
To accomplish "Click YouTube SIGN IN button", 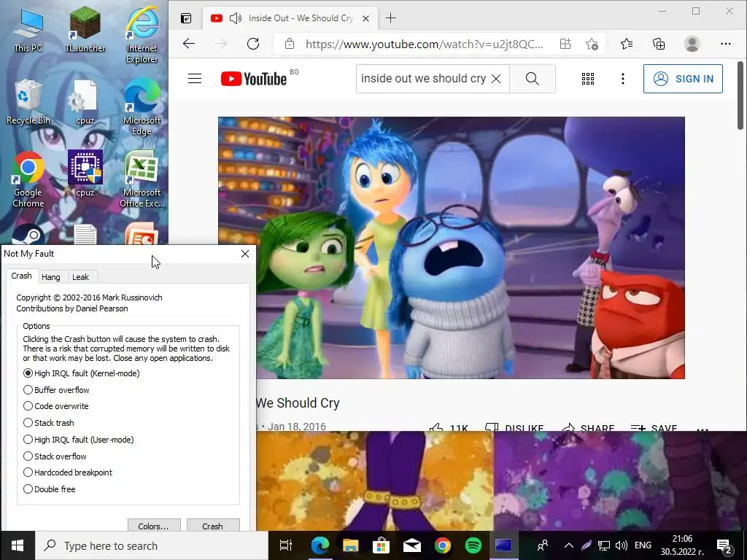I will click(x=683, y=79).
